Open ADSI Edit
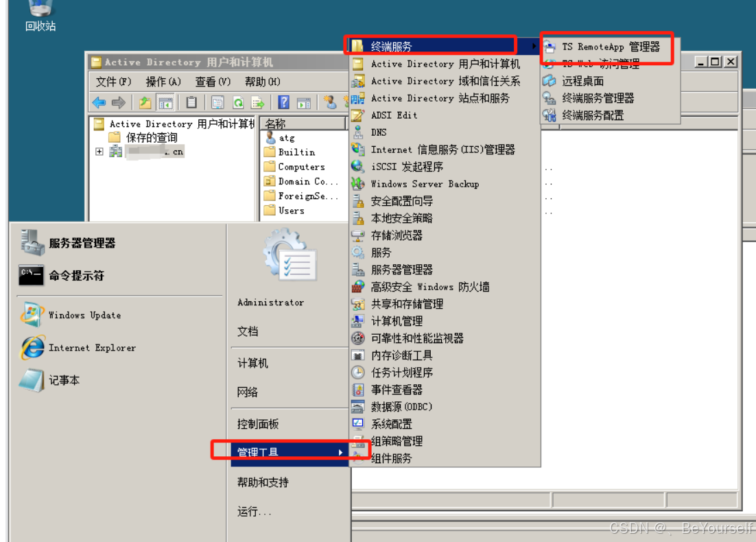Screen dimensions: 756x542 click(x=444, y=115)
